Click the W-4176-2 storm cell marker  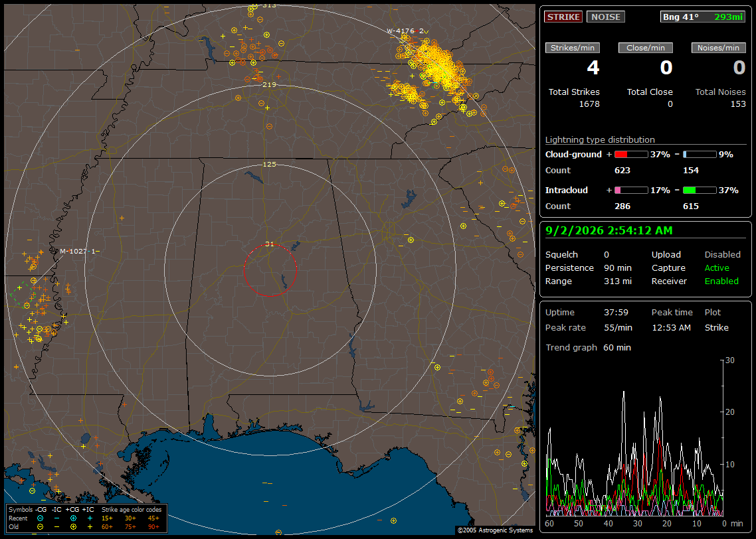[407, 31]
